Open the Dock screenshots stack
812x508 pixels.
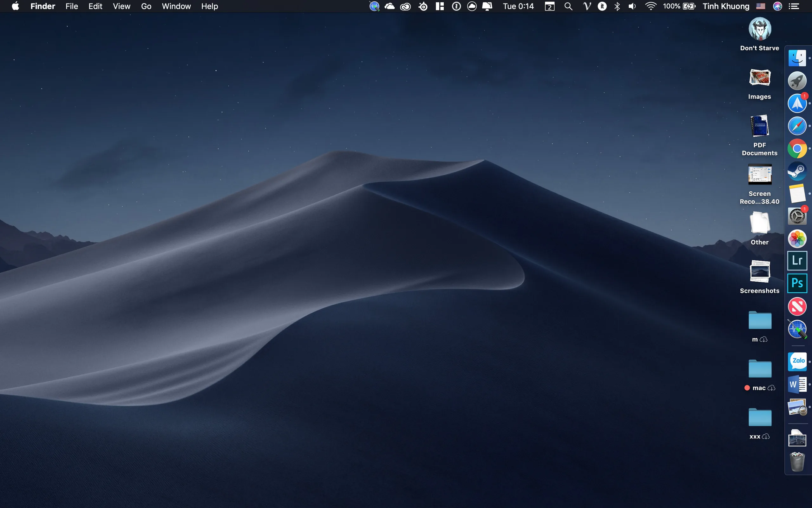[797, 438]
